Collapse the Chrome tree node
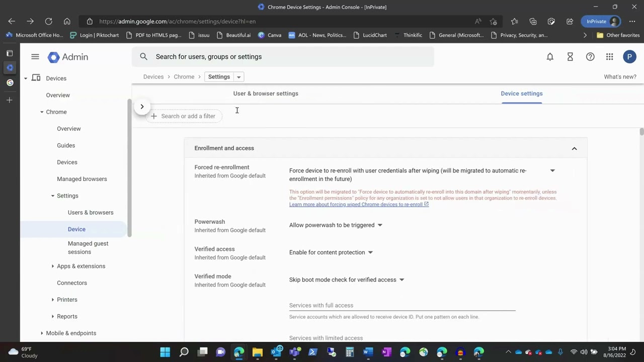 click(42, 112)
